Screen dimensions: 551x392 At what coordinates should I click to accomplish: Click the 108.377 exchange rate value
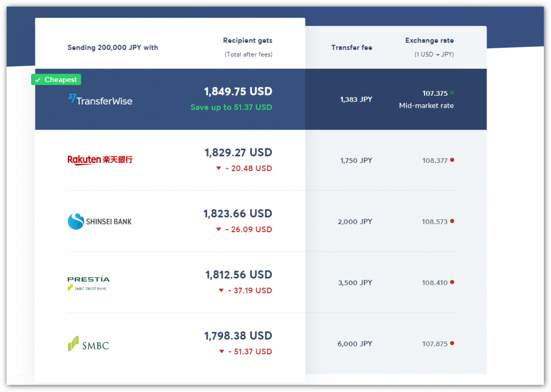pos(435,161)
